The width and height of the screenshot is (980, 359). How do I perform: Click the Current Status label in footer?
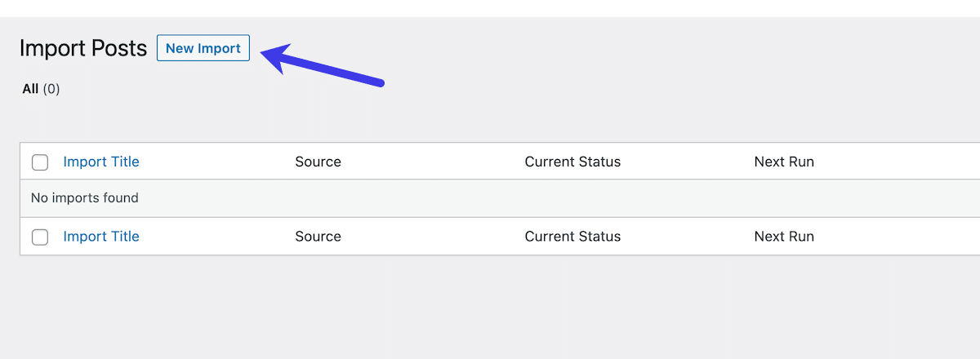[572, 237]
